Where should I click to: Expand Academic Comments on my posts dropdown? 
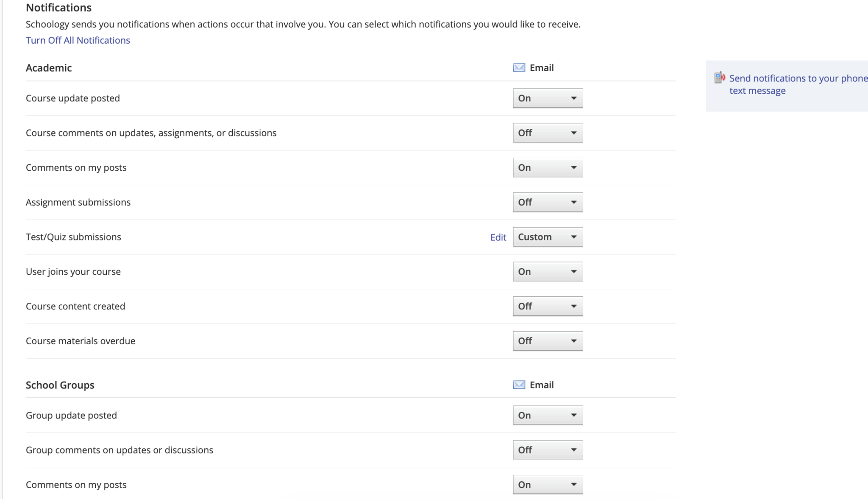tap(548, 168)
